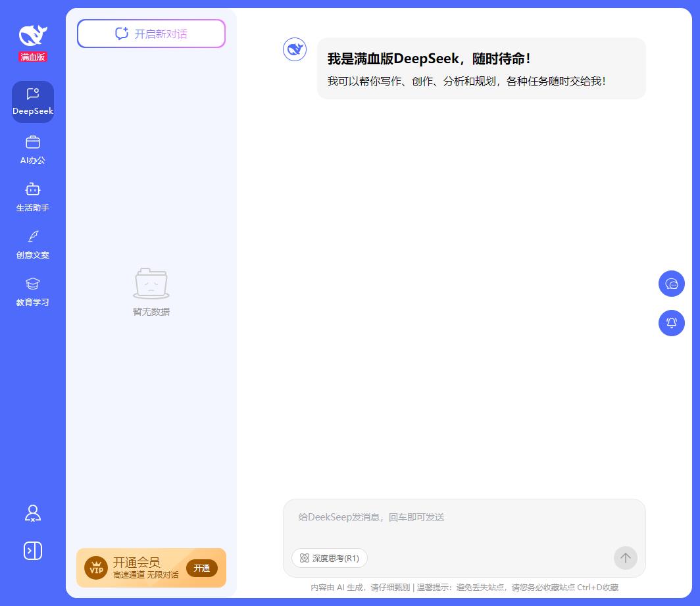The image size is (700, 606).
Task: Open the notification bell button
Action: [672, 323]
